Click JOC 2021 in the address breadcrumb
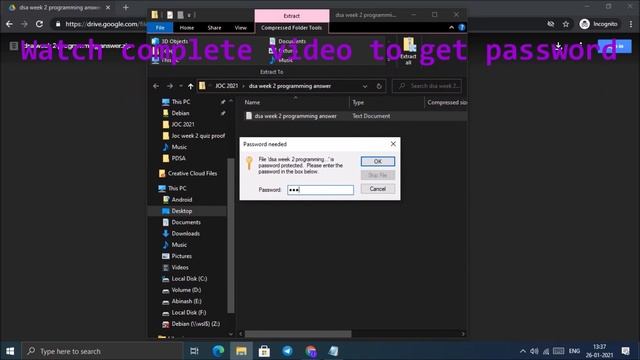Screen dimensions: 640x360 coord(227,86)
